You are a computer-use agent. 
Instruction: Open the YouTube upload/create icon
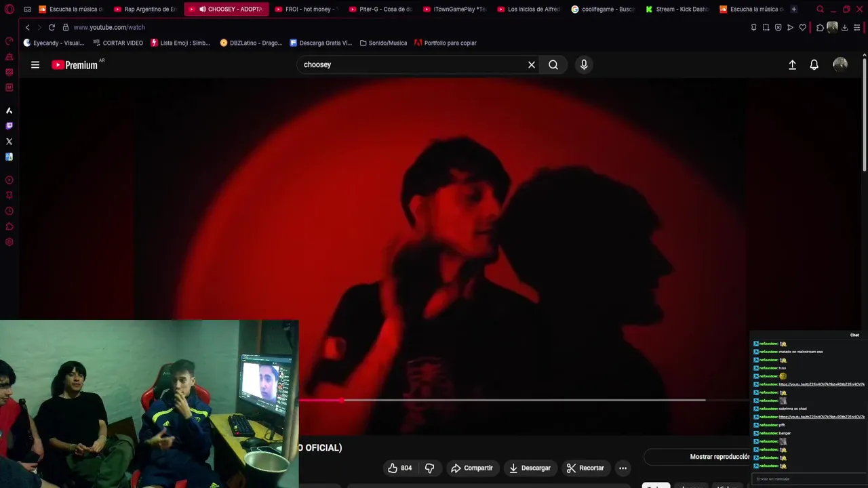792,65
